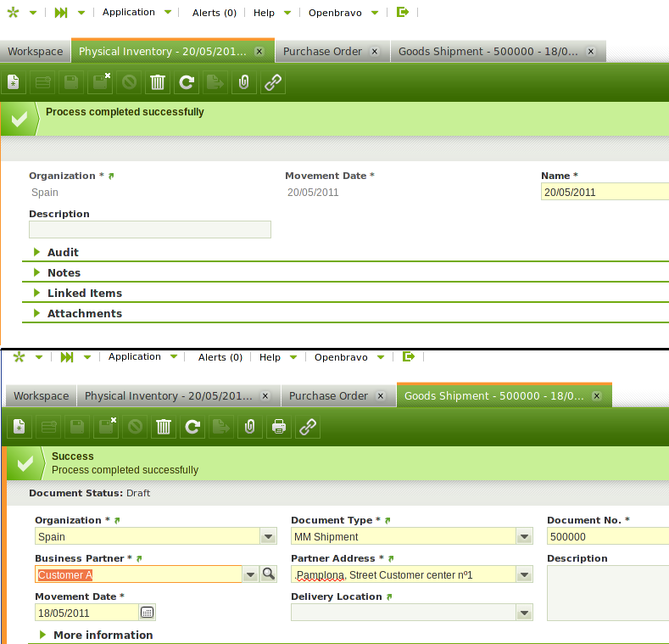This screenshot has height=644, width=669.
Task: Click the refresh icon in Goods Shipment toolbar
Action: [x=192, y=427]
